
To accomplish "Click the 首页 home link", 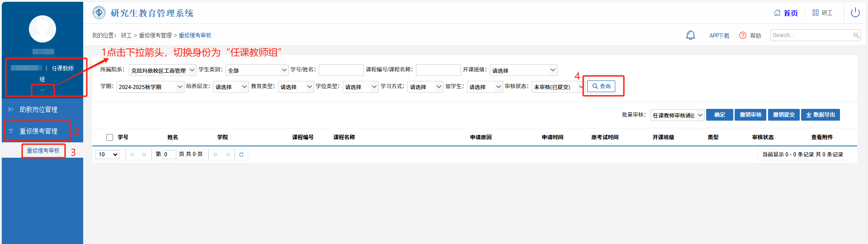I will pyautogui.click(x=786, y=13).
